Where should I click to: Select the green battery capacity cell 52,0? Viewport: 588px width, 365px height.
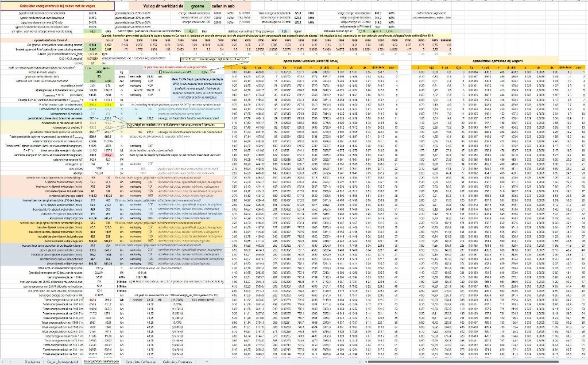click(92, 31)
